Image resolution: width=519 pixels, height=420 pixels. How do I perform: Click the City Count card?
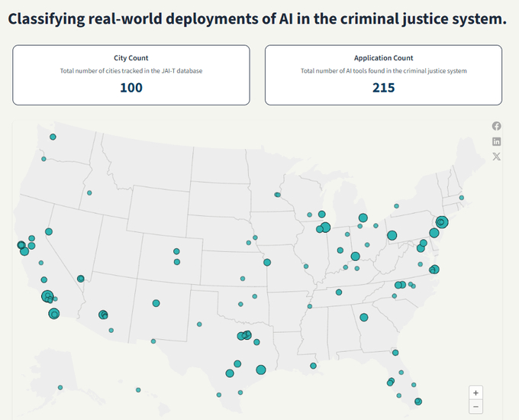131,75
